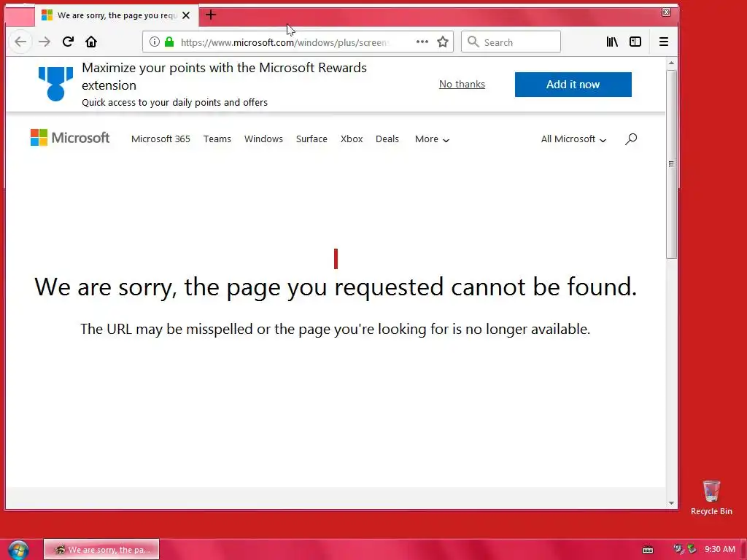Reload the current page
This screenshot has width=747, height=560.
(68, 42)
